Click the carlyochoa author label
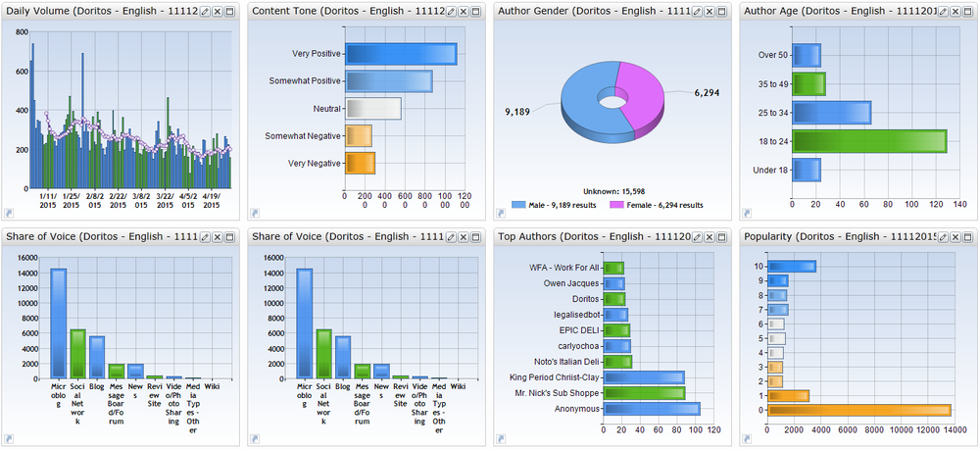Viewport: 980px width, 449px height. pos(578,346)
